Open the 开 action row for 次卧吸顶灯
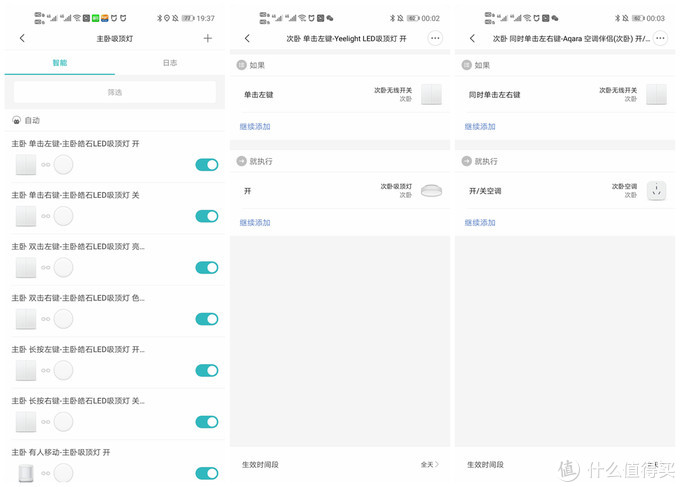The width and height of the screenshot is (680, 487). click(x=340, y=190)
